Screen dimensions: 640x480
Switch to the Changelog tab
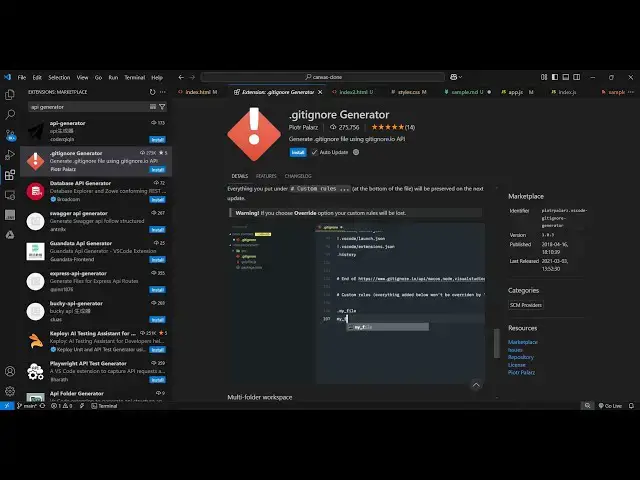[x=298, y=176]
